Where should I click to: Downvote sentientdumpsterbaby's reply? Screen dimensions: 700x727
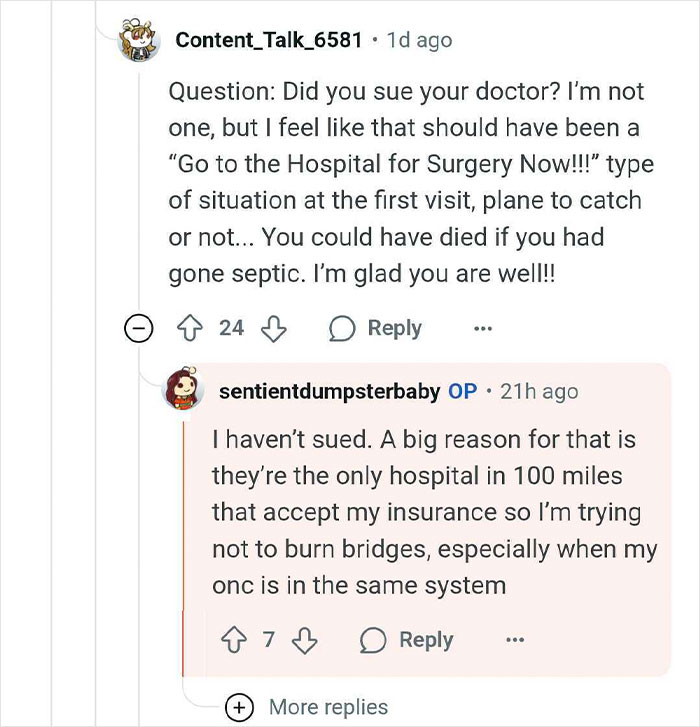[305, 641]
